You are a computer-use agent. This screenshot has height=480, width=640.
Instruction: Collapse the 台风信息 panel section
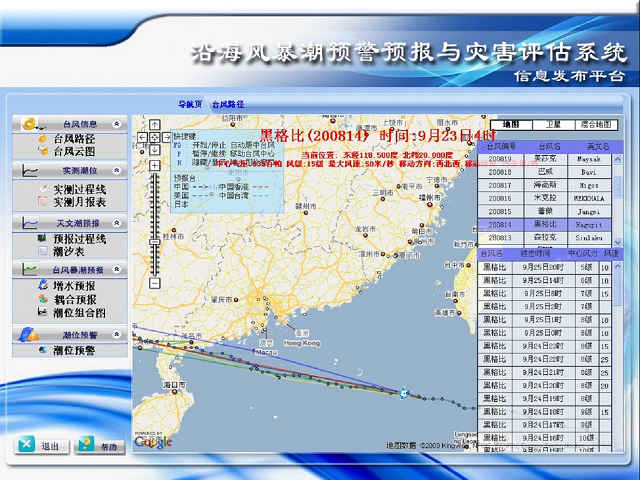[x=118, y=124]
